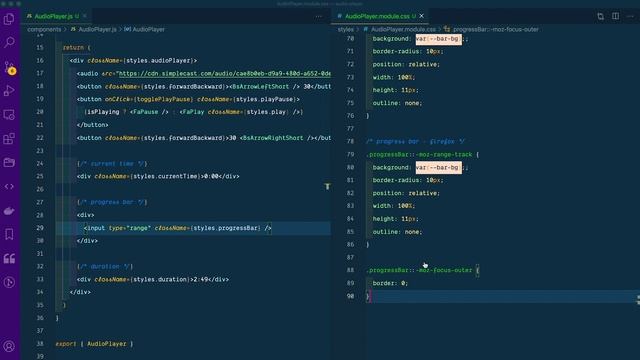Click the isPlaying ternary on line 20
Screen dimensions: 640x360
click(x=193, y=112)
